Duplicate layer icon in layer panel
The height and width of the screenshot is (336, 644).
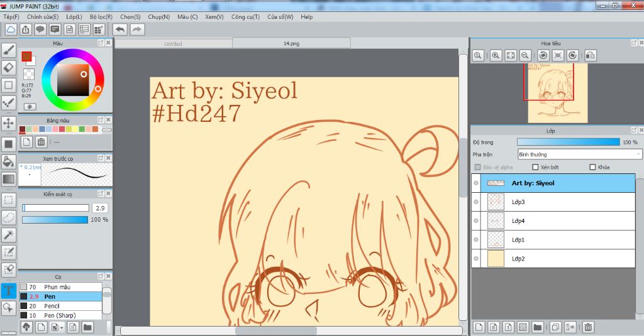click(555, 327)
